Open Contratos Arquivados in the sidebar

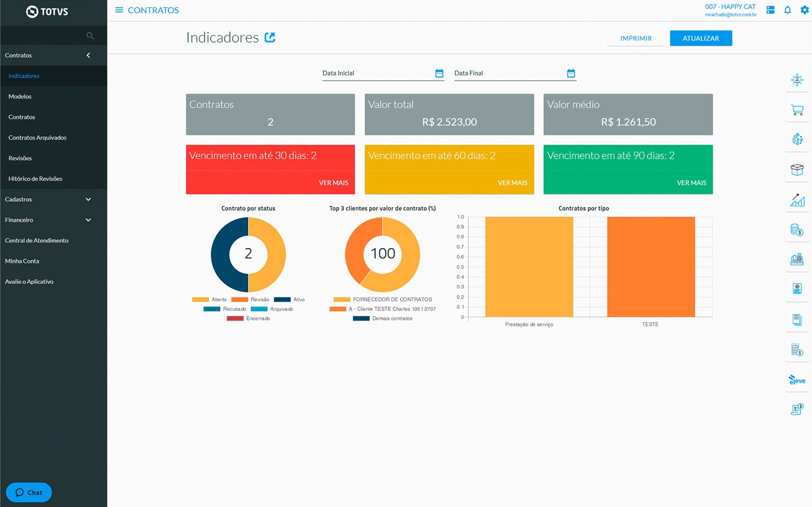coord(37,137)
